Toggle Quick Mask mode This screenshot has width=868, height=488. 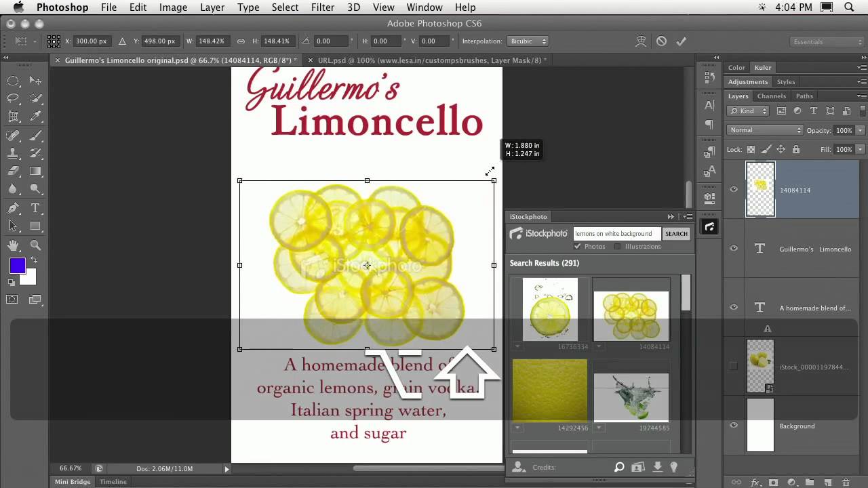13,299
